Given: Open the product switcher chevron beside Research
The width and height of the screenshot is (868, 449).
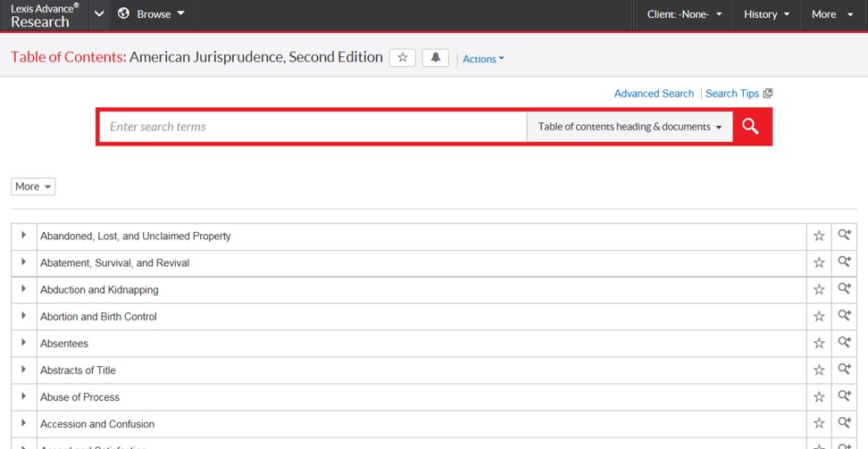Looking at the screenshot, I should tap(99, 14).
